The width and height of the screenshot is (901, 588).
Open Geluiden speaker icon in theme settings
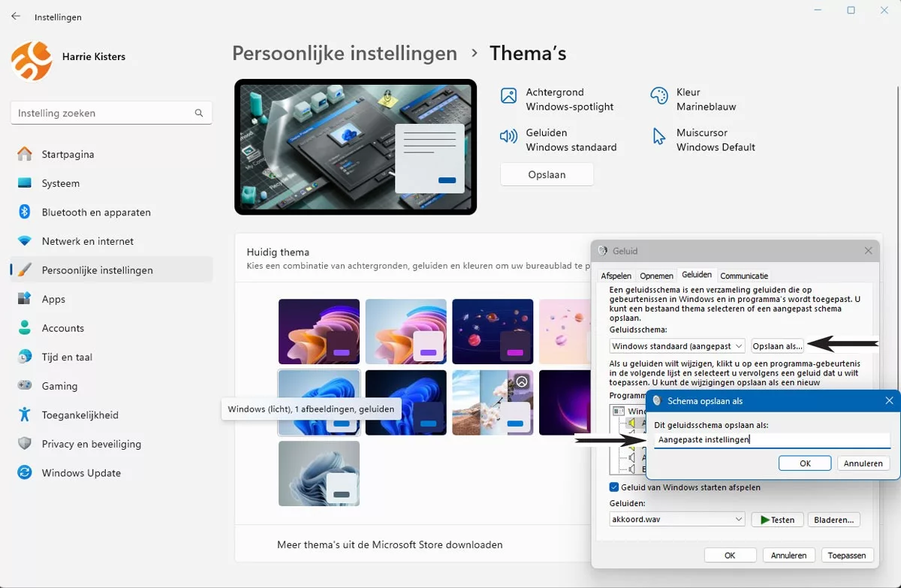click(x=508, y=137)
